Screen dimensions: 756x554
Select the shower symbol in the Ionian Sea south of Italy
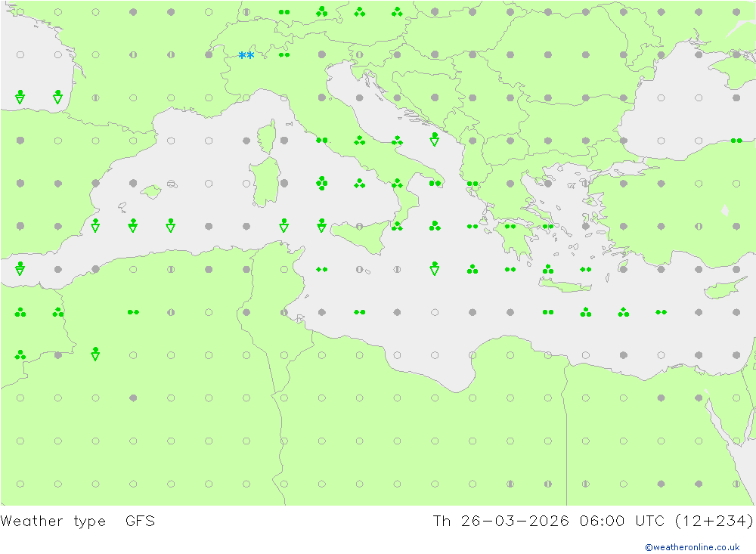435,268
